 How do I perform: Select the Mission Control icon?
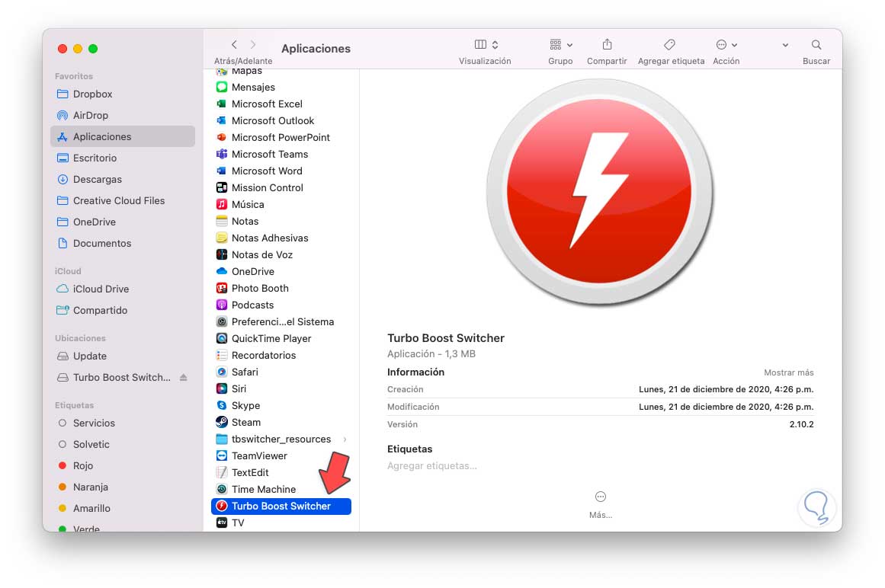[222, 187]
